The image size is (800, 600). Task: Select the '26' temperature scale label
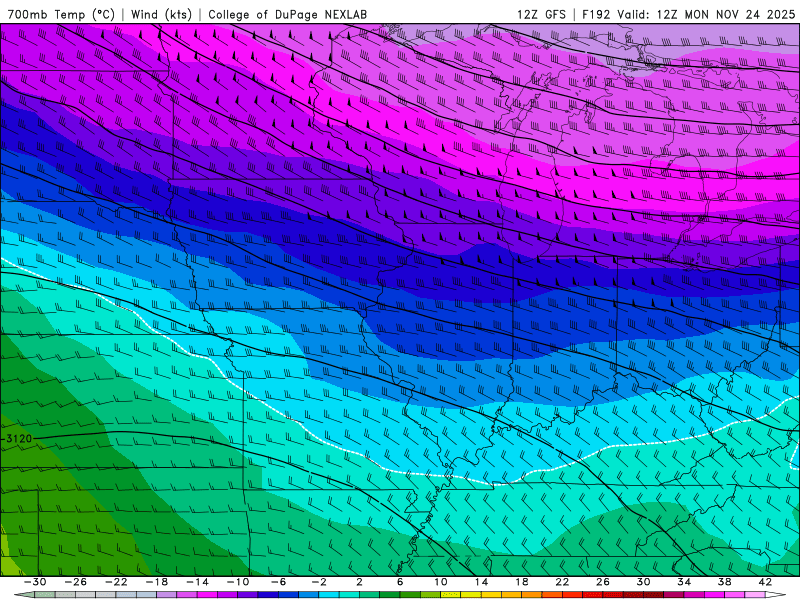603,582
